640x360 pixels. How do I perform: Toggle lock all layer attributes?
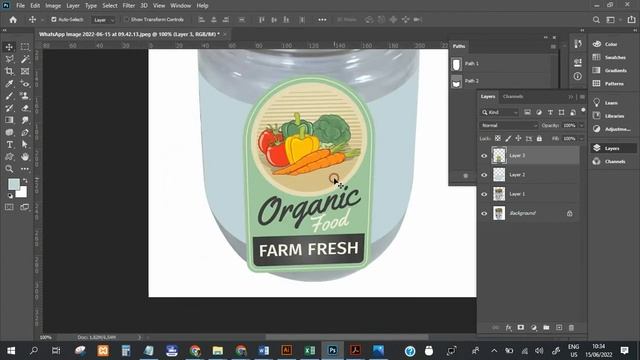(x=539, y=139)
